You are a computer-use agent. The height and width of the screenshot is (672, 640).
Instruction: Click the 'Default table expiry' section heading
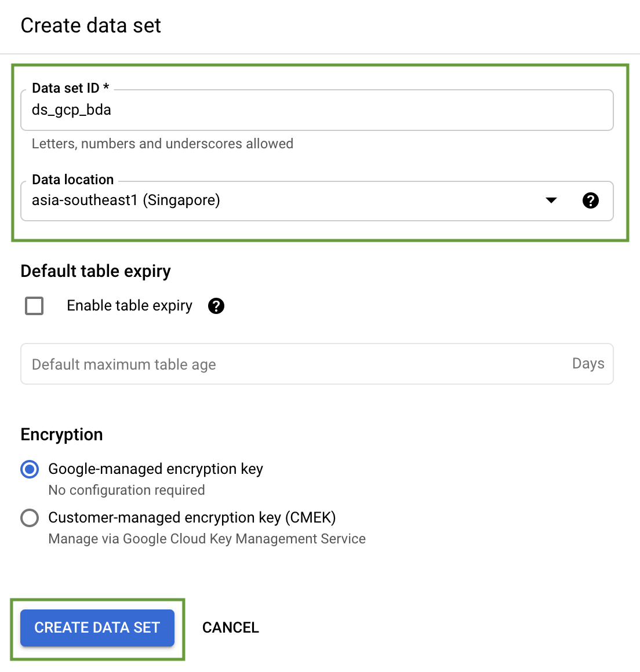(x=96, y=271)
